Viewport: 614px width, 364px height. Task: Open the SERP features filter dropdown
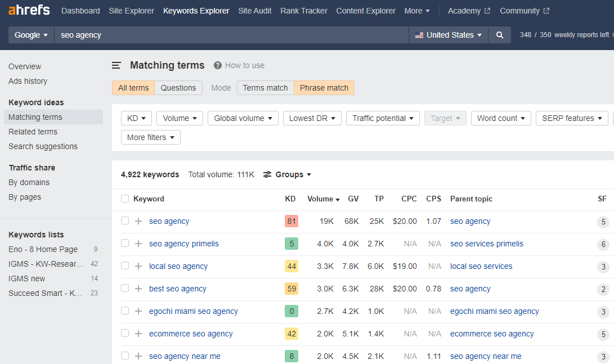coord(572,118)
